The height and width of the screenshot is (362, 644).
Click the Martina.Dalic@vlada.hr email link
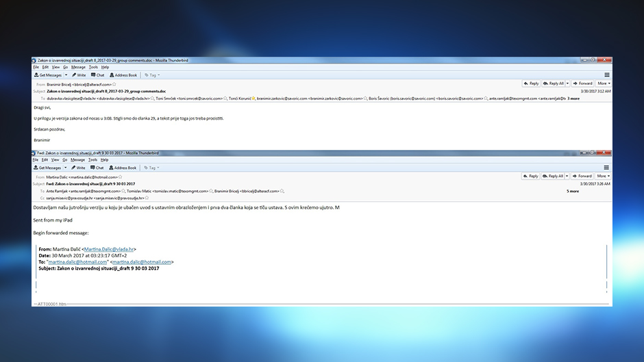click(x=110, y=249)
